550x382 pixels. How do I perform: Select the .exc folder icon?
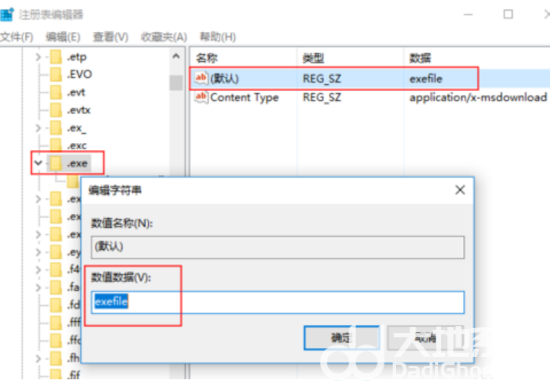click(56, 144)
